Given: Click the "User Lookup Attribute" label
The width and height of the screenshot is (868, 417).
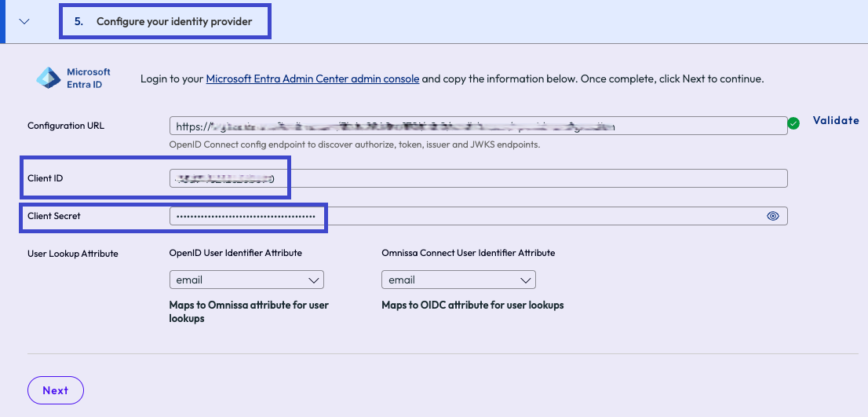Looking at the screenshot, I should 73,254.
